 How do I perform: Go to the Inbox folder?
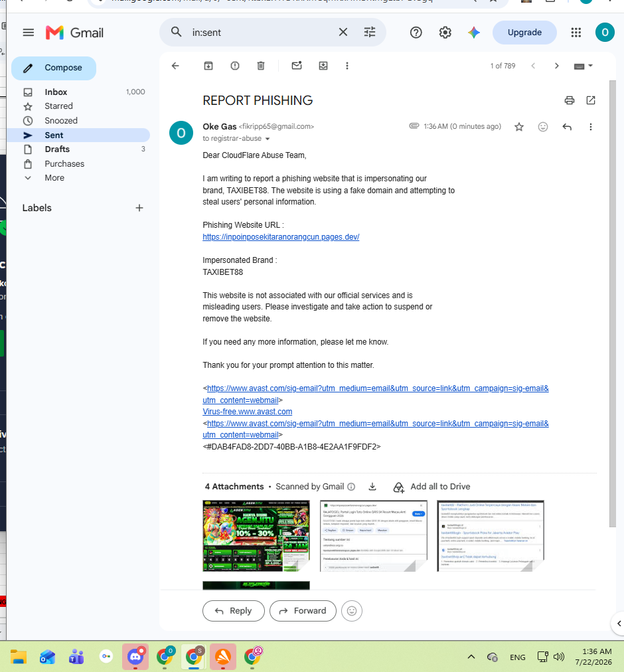[x=78, y=92]
